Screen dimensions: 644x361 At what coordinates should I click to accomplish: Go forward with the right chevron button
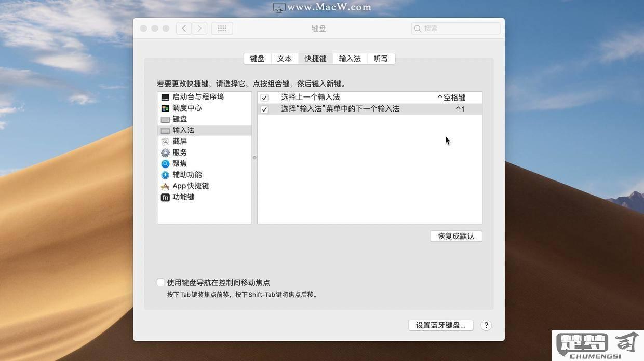(x=199, y=29)
